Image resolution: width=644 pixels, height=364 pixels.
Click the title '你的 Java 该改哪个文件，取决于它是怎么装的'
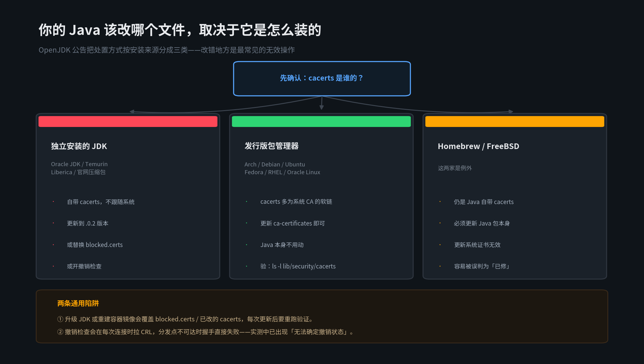(x=180, y=30)
